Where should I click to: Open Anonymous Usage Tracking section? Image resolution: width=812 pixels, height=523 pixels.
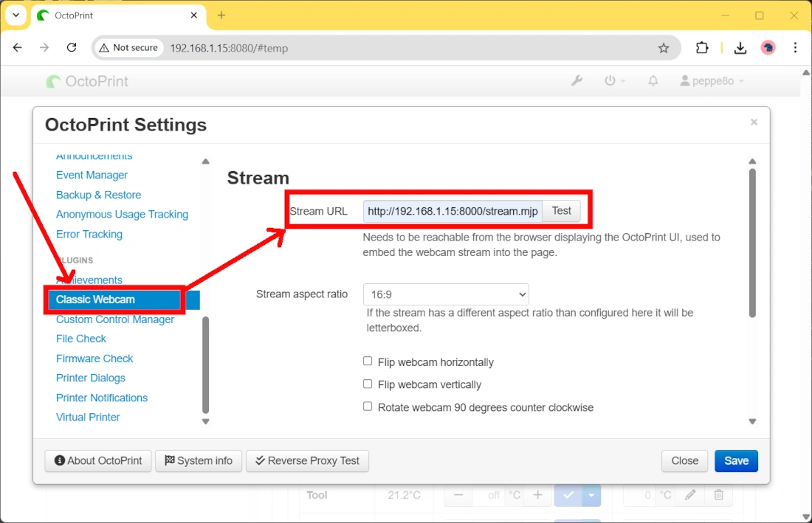tap(123, 214)
